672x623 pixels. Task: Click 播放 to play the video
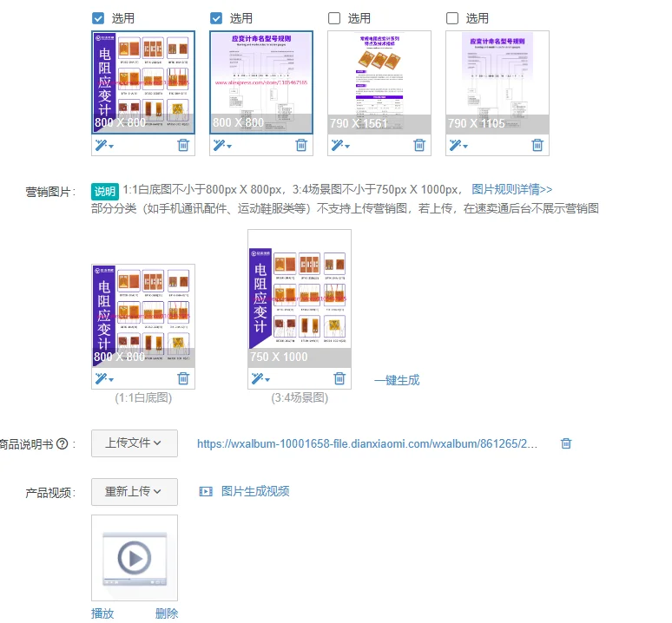[102, 613]
